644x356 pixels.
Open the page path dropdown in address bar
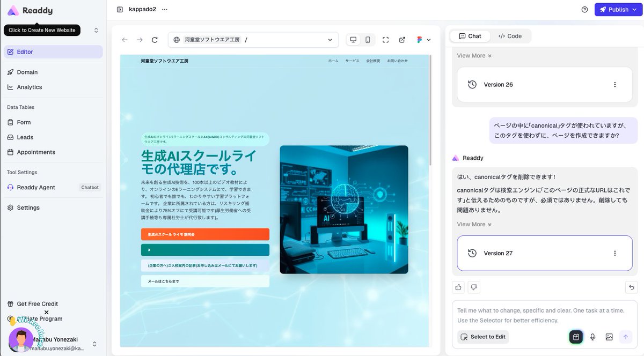coord(330,39)
